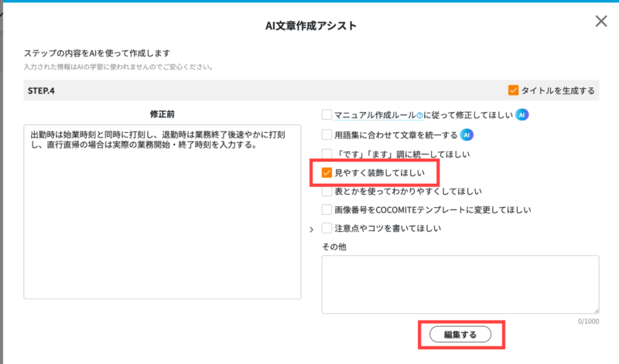Enable マニュアル作成ルールに従って修正 checkbox

(x=327, y=114)
